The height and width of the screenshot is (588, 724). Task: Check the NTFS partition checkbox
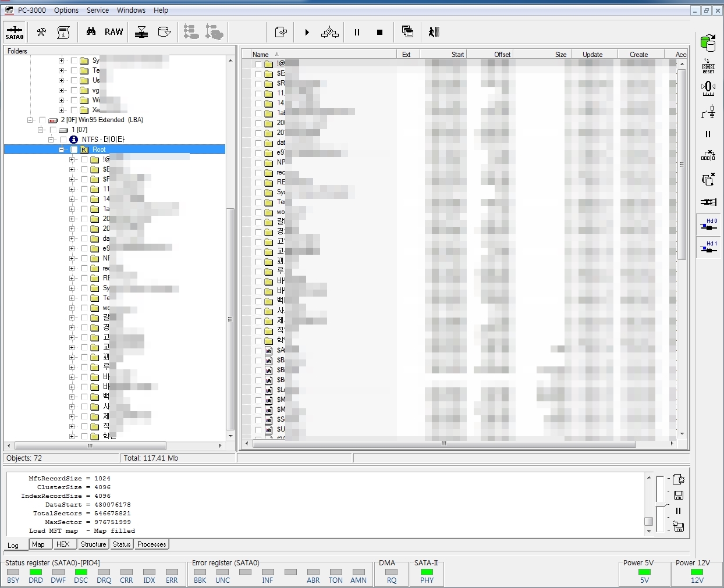(63, 140)
